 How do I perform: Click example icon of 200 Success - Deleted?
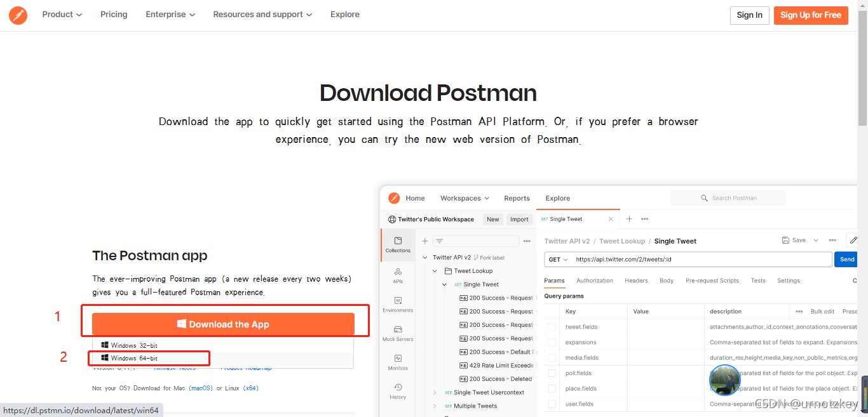[463, 379]
